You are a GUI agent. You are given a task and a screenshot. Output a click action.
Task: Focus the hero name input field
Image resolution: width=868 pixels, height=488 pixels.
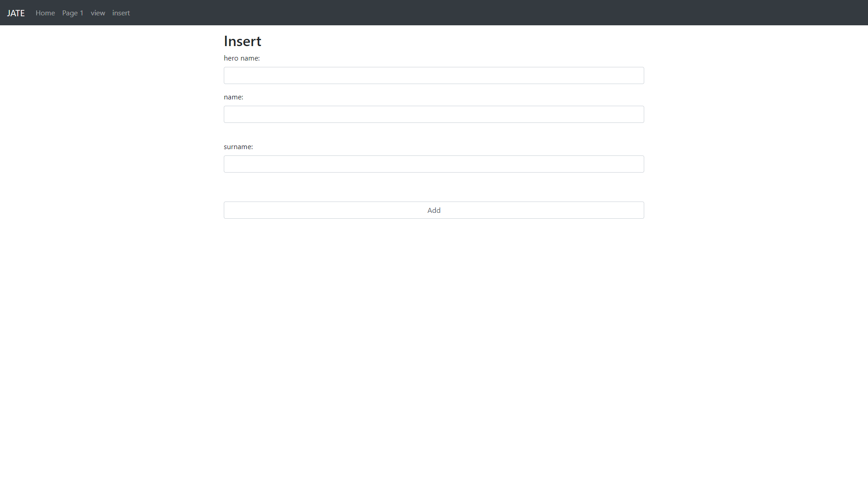click(x=434, y=75)
